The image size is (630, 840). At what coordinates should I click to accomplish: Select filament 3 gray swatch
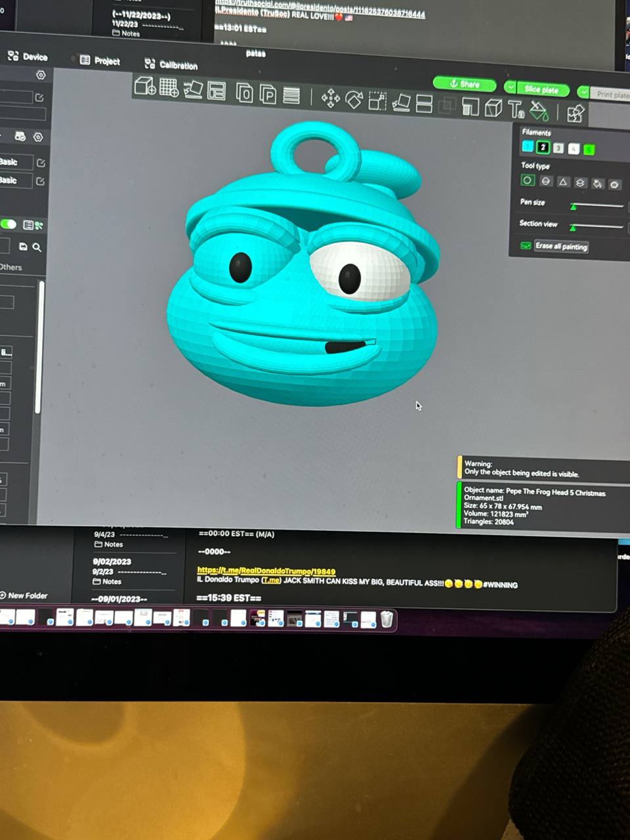[558, 148]
